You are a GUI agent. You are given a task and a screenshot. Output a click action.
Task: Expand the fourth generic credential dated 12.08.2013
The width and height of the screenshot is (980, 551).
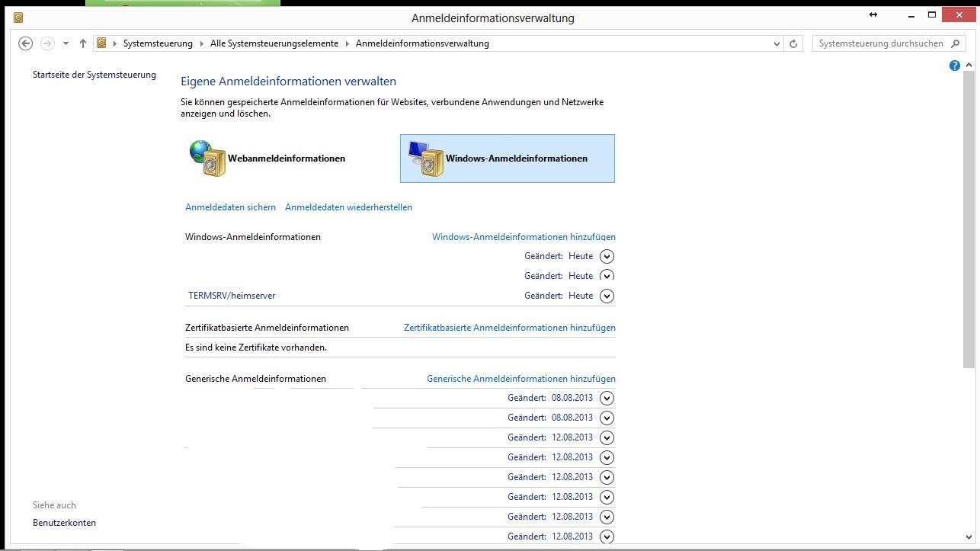[x=607, y=497]
